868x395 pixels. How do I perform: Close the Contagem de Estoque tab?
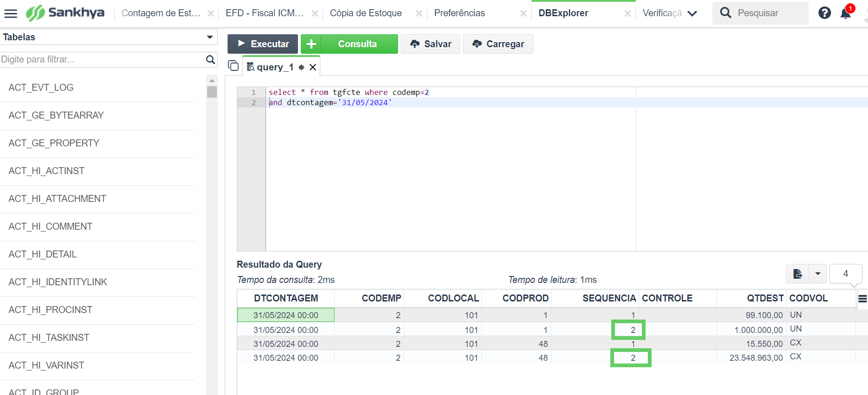[210, 13]
